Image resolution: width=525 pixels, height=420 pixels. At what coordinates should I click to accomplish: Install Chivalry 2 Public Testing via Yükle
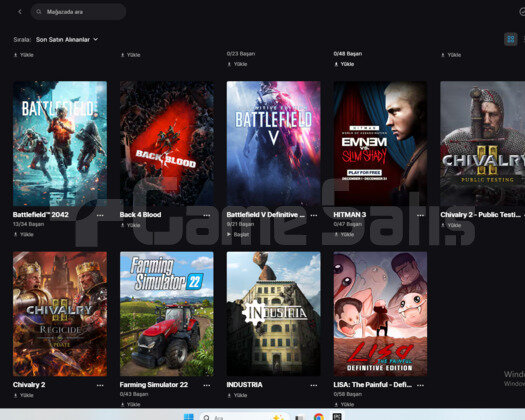tap(451, 225)
